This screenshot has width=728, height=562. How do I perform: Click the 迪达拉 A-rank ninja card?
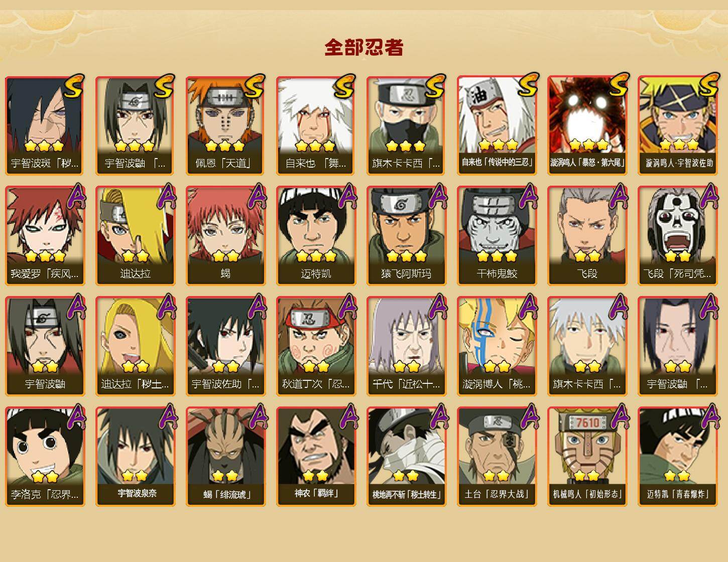[135, 236]
